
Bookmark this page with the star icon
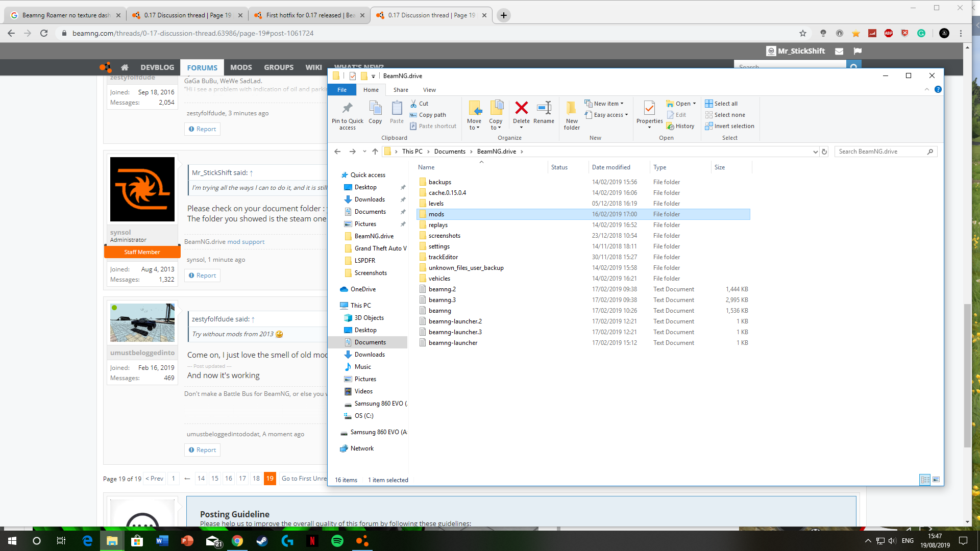click(803, 33)
